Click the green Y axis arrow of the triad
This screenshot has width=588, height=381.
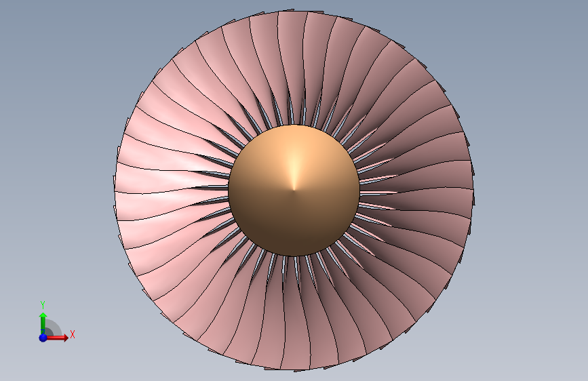pyautogui.click(x=43, y=323)
